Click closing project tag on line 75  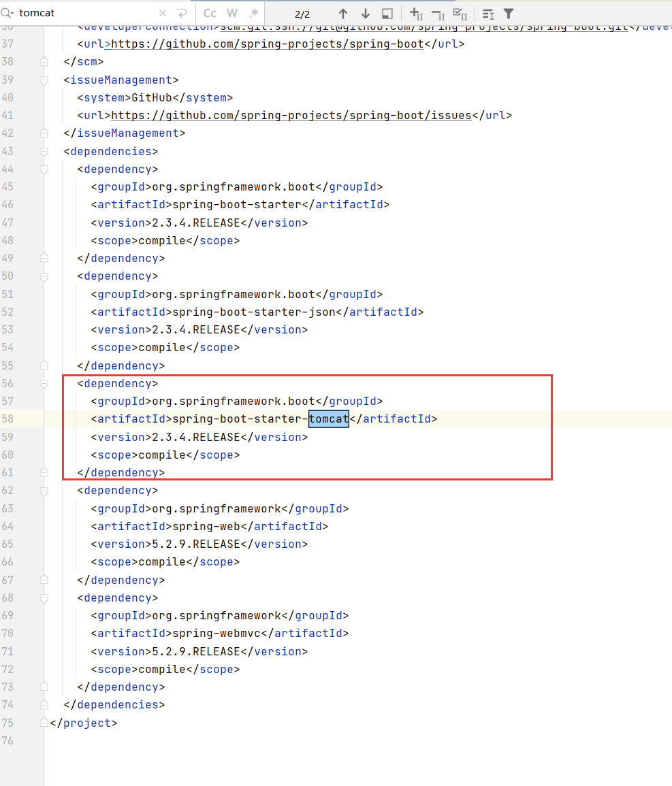coord(84,723)
